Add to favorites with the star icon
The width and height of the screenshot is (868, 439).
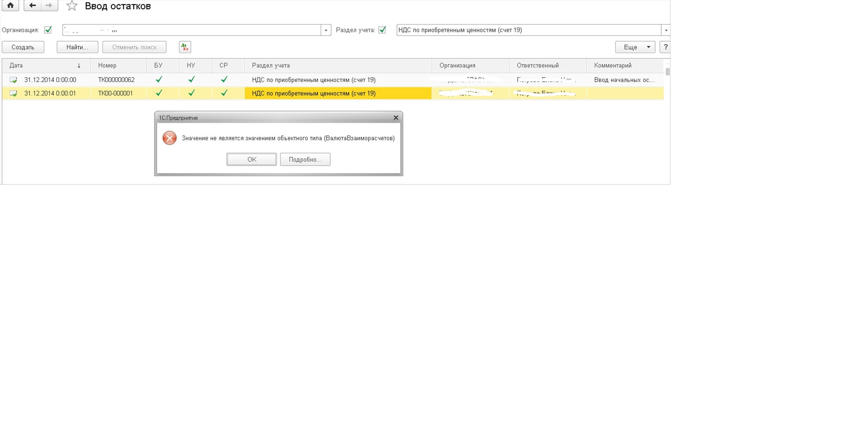tap(72, 6)
